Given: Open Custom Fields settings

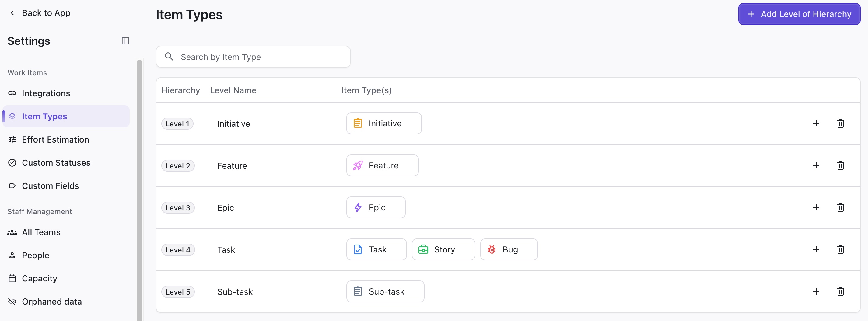Looking at the screenshot, I should (x=66, y=186).
